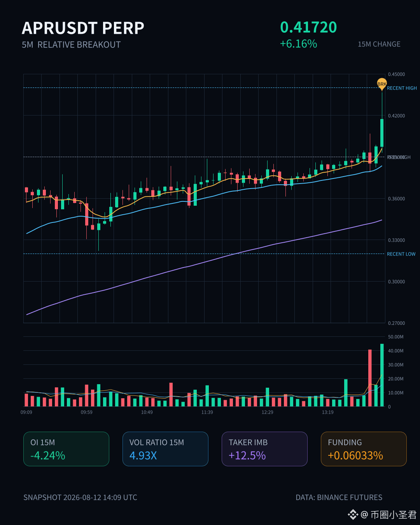Click the TAKER IMB card
This screenshot has width=420, height=525.
coord(264,449)
